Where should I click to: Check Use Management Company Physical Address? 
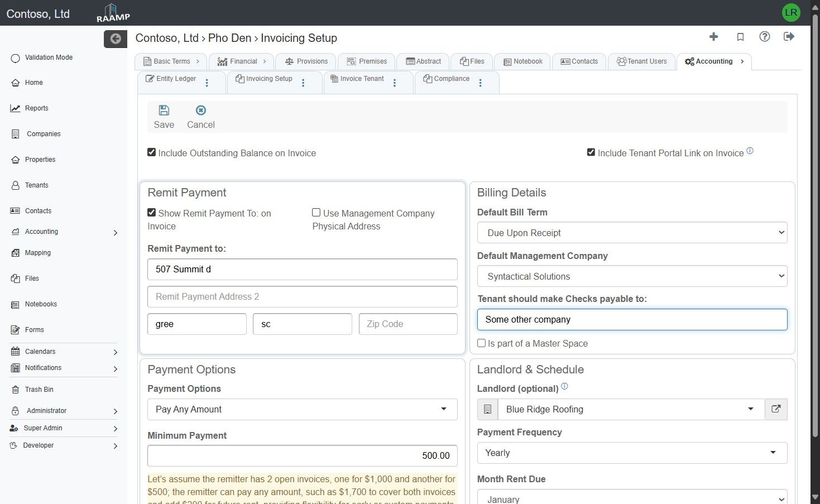coord(317,213)
